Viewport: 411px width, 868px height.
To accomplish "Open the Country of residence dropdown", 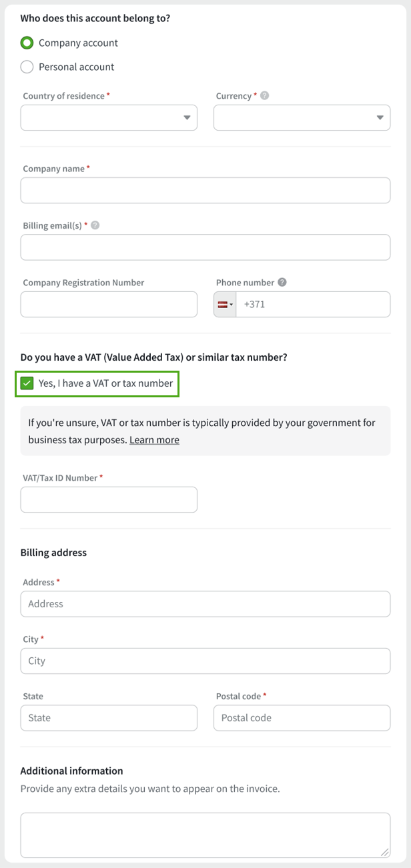I will tap(109, 117).
